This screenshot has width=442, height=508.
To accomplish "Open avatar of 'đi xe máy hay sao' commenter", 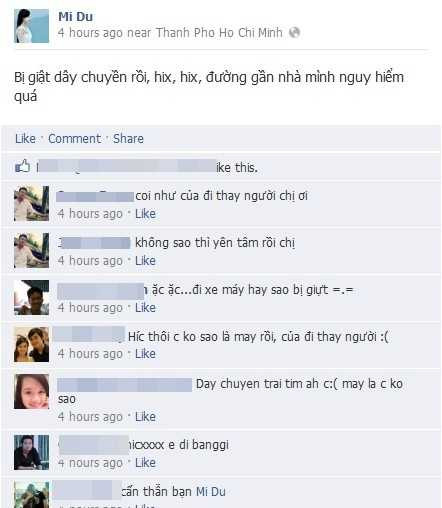I will (31, 298).
